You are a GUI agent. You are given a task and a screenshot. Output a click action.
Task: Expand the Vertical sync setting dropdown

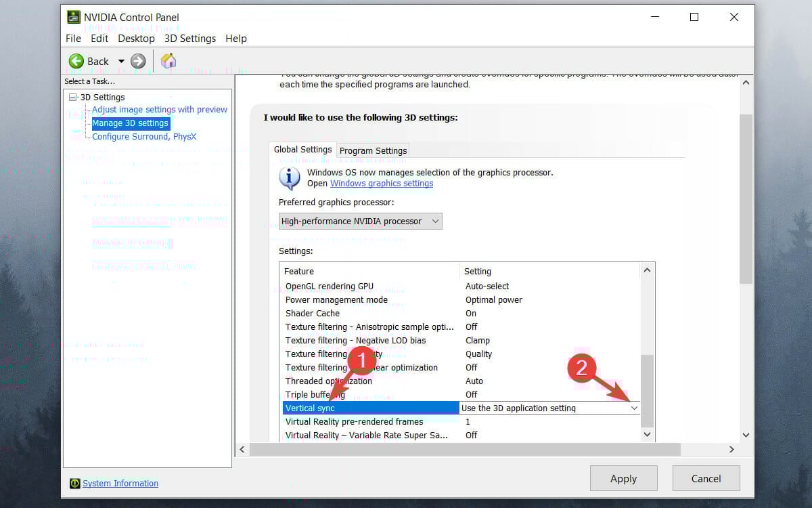[x=634, y=408]
